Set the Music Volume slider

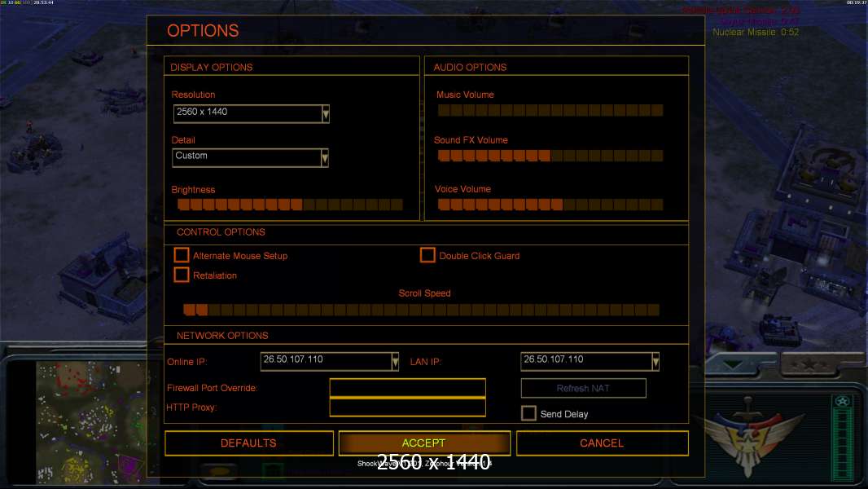pos(550,110)
